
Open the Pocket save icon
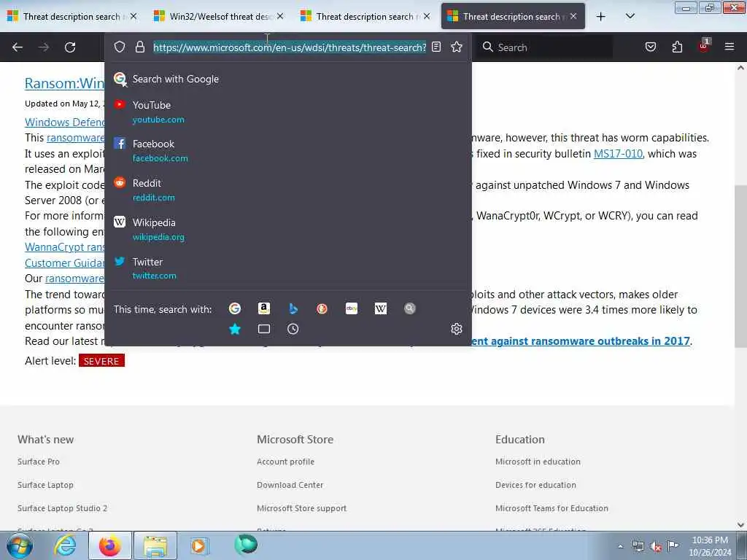coord(650,47)
